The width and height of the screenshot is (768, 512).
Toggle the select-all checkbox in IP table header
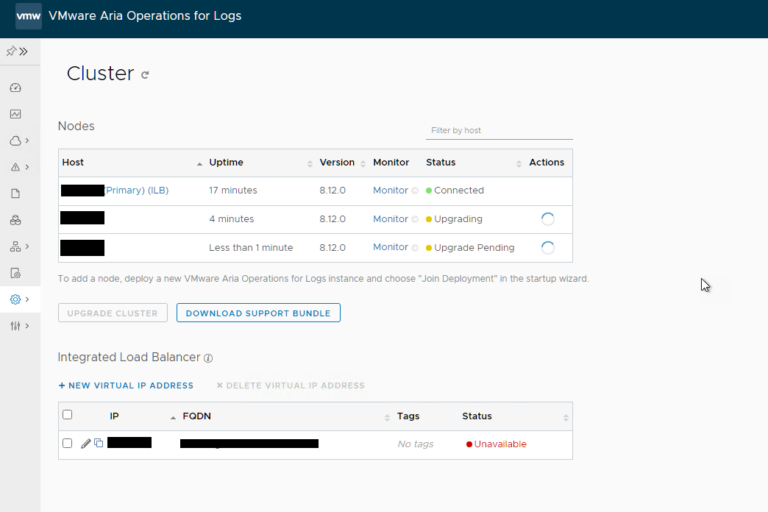click(x=68, y=415)
